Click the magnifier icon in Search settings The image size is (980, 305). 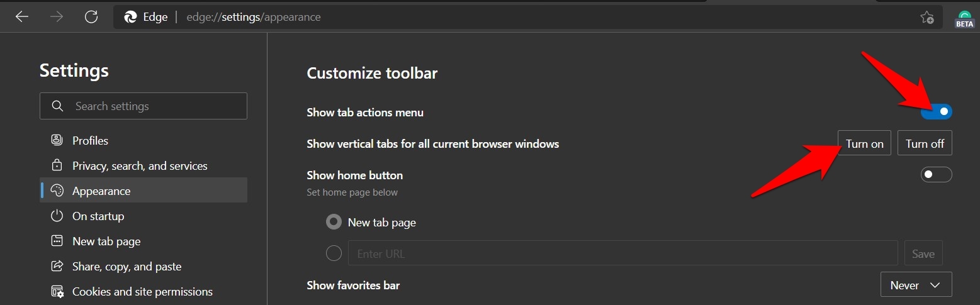click(x=57, y=106)
